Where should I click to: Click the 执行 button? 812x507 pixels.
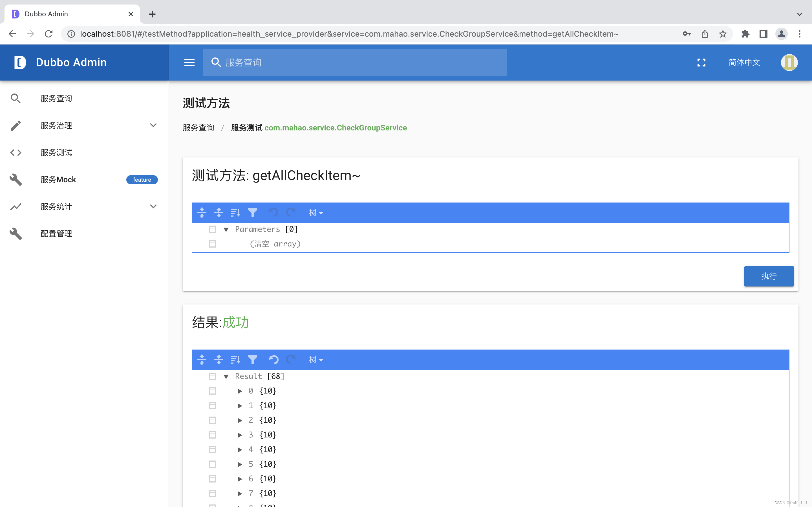[x=768, y=276]
